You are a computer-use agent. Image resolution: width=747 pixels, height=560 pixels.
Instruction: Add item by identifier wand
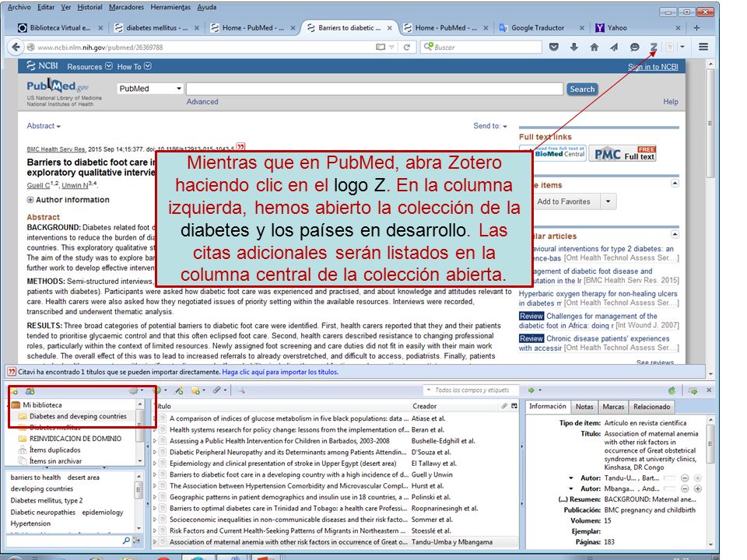coord(179,390)
